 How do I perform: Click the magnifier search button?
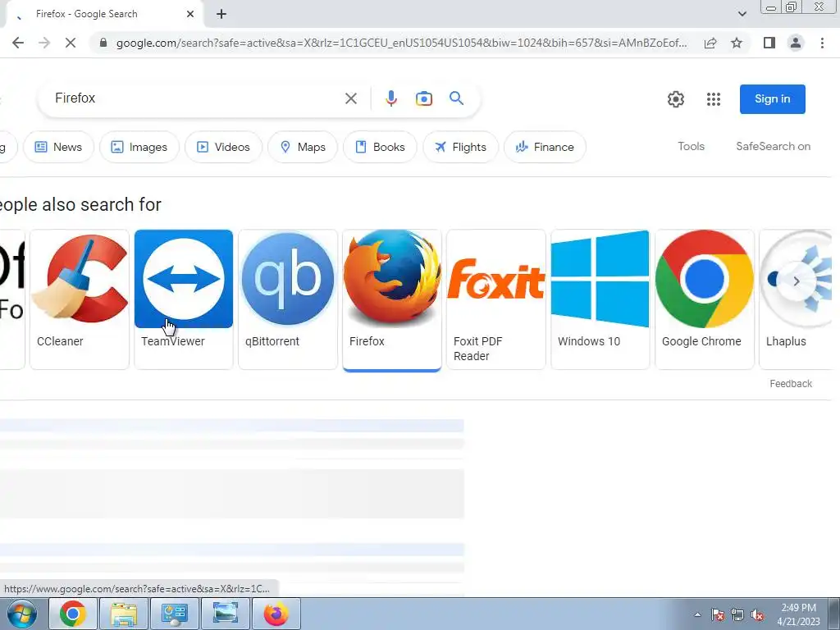(456, 98)
